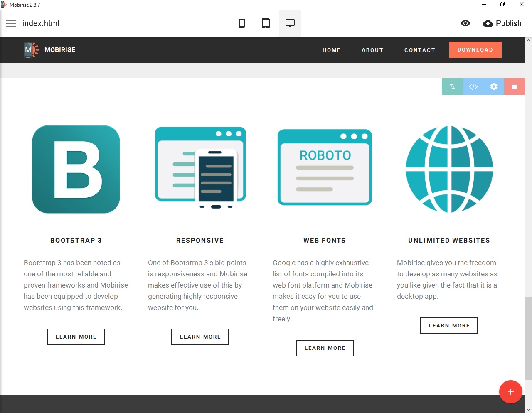Click LEARN MORE under Web Fonts

tap(325, 348)
